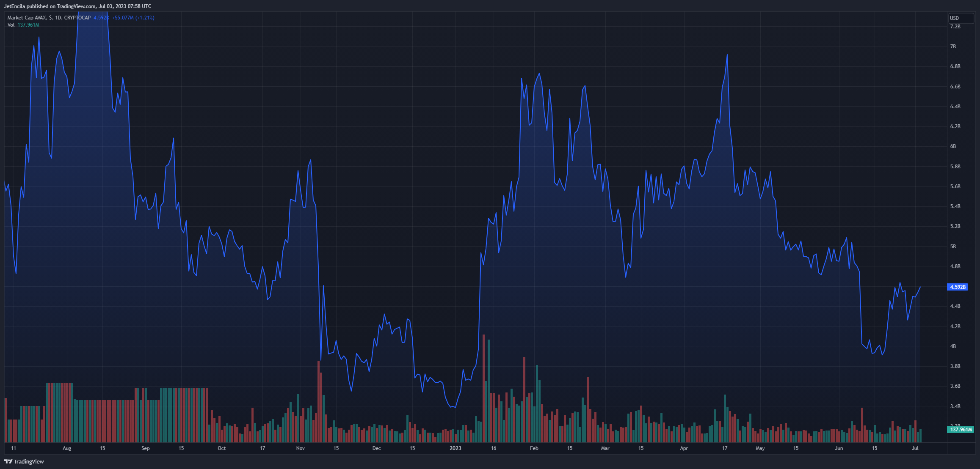980x469 pixels.
Task: Click the green 137.961M volume tag
Action: pos(960,430)
